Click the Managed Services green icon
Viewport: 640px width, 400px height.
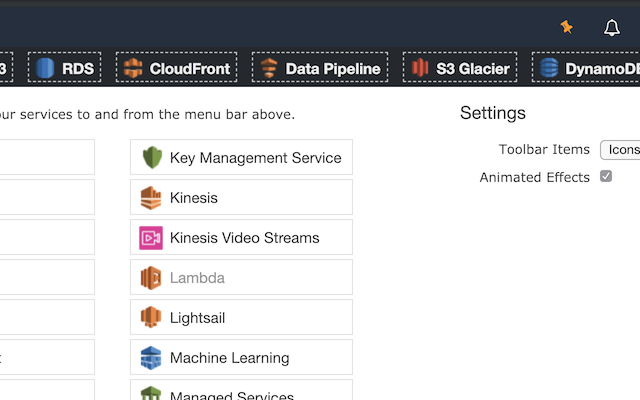[x=151, y=393]
